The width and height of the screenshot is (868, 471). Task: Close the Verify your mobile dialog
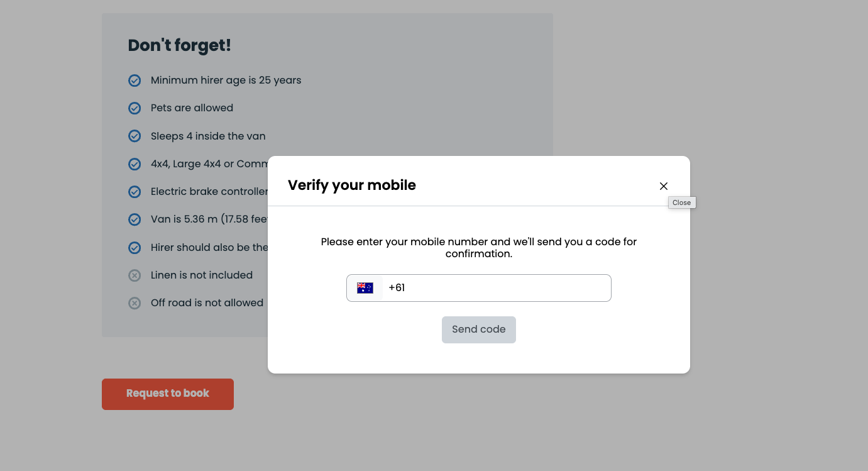pyautogui.click(x=663, y=186)
